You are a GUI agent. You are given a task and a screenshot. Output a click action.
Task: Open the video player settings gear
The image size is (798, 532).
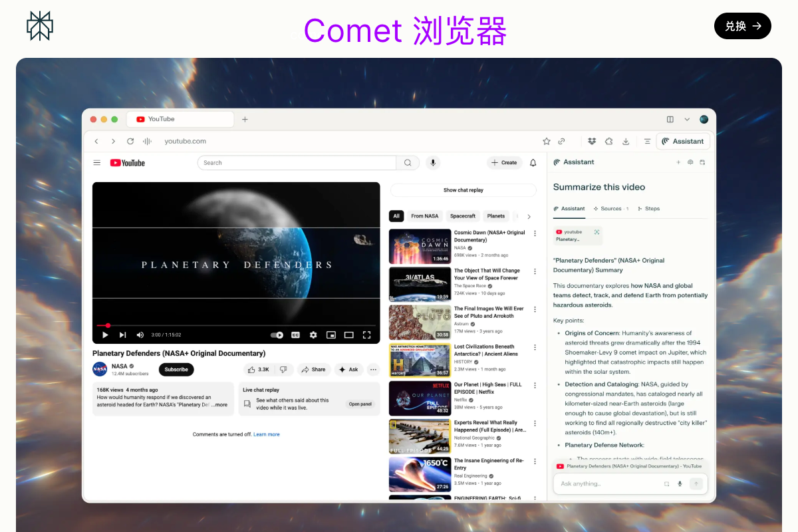[313, 334]
